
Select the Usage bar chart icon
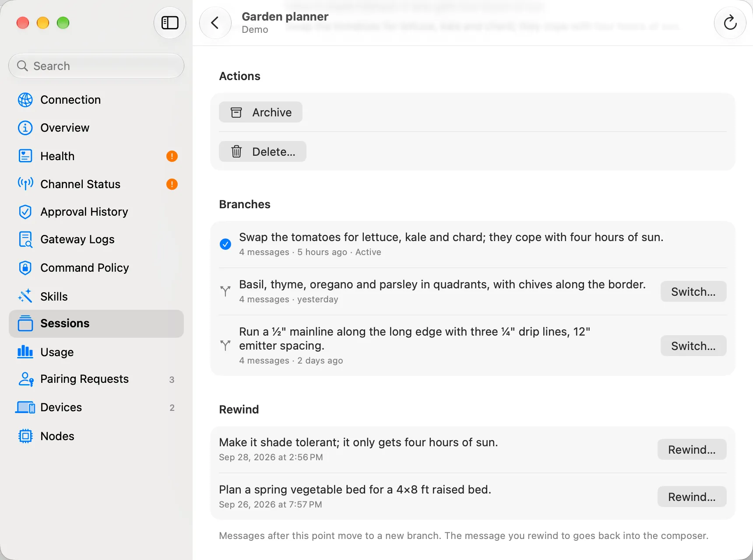pyautogui.click(x=25, y=352)
